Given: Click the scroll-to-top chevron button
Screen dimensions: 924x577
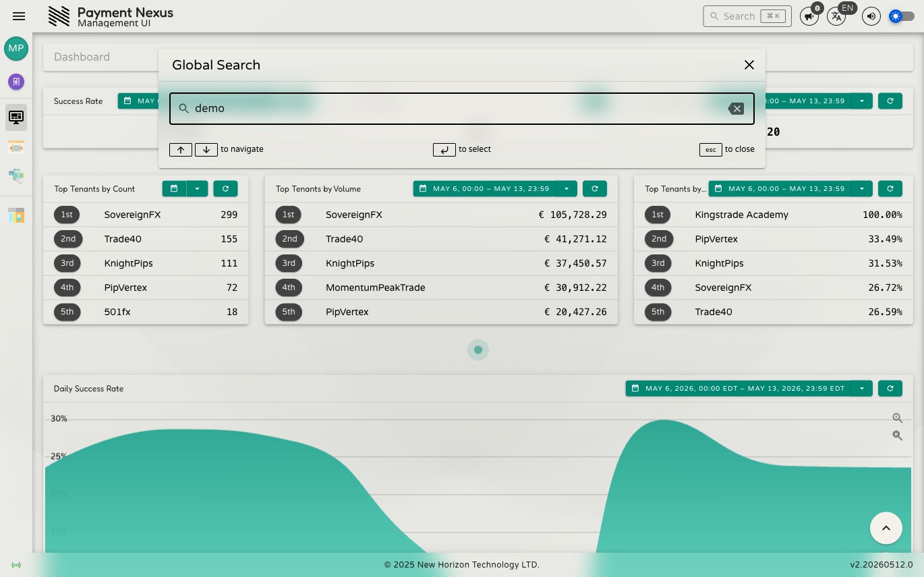Looking at the screenshot, I should [886, 528].
